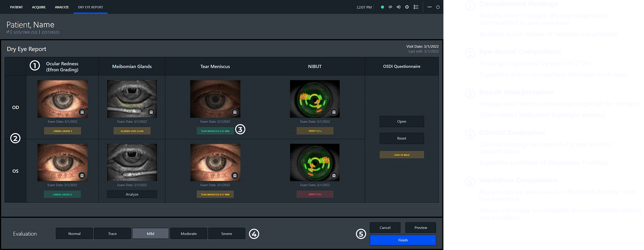Click the gender symbol beside birth date
The height and width of the screenshot is (250, 644).
tap(8, 32)
